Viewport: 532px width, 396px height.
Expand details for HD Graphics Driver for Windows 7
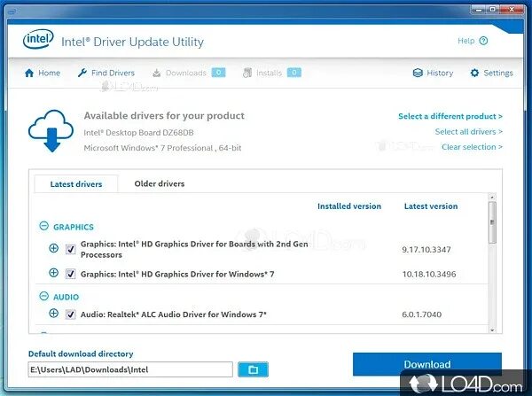point(53,273)
